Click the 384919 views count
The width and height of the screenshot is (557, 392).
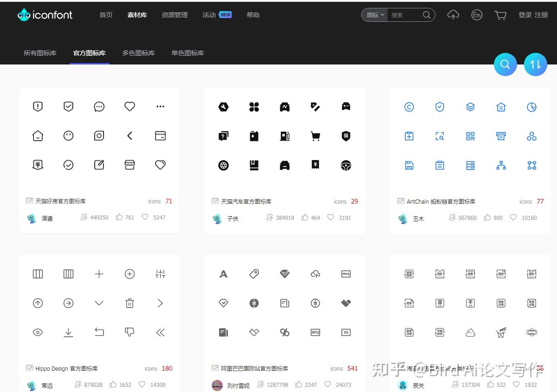[285, 218]
